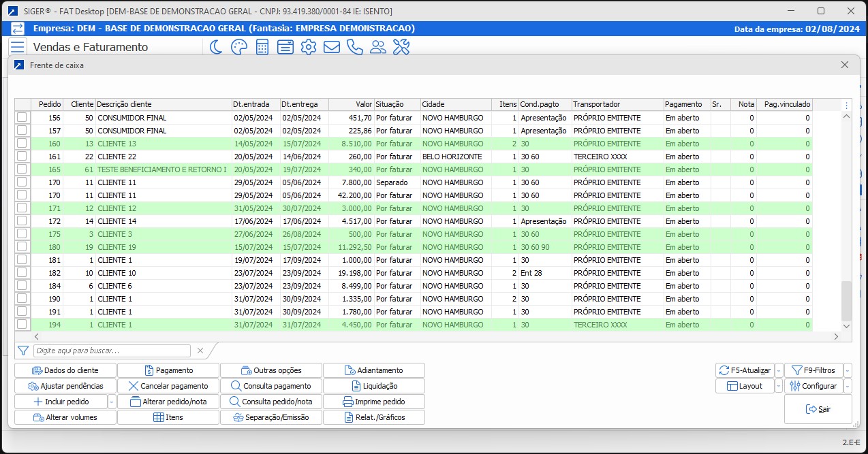Tick the checkbox for order 194
Screen dimensions: 868x454
coord(22,325)
